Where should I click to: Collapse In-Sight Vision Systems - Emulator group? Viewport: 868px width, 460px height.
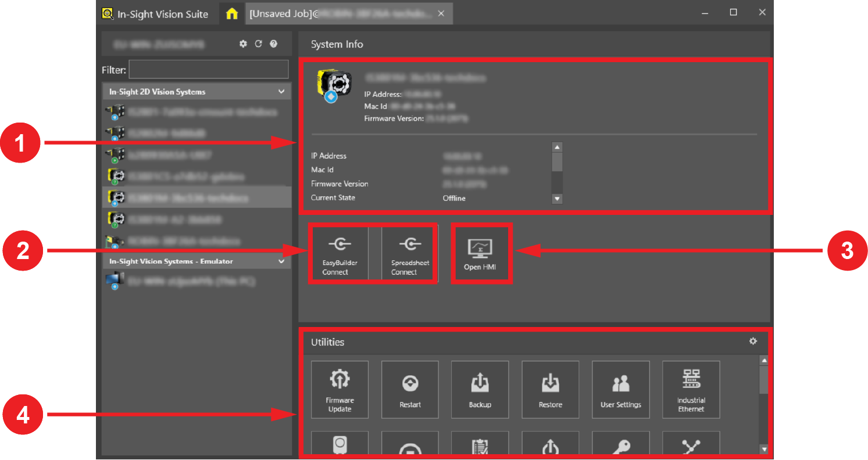(x=281, y=261)
